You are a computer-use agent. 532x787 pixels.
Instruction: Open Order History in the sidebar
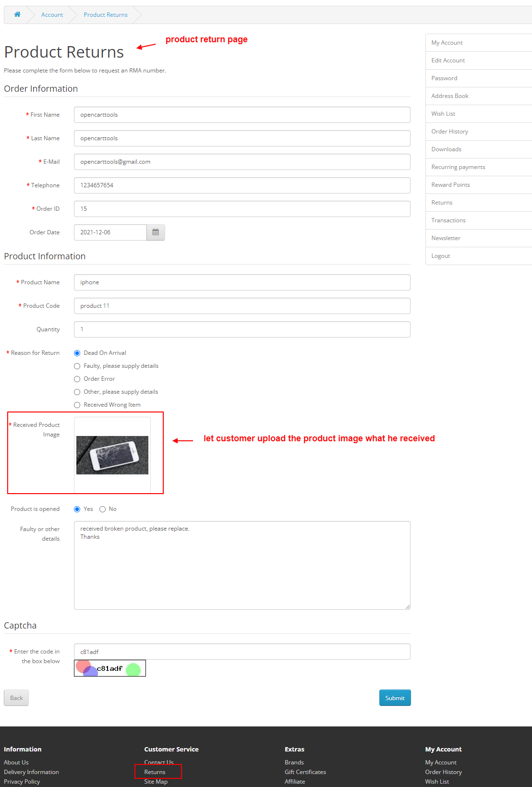pyautogui.click(x=479, y=132)
